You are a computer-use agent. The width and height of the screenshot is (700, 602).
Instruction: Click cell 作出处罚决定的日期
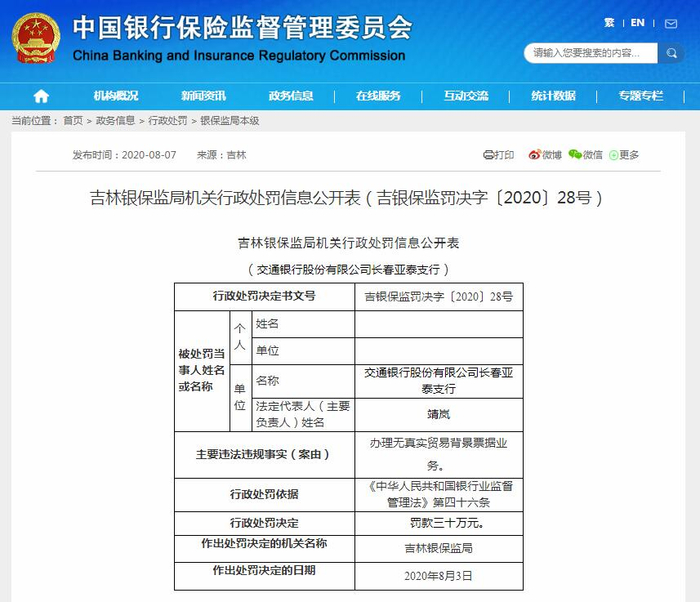point(264,576)
